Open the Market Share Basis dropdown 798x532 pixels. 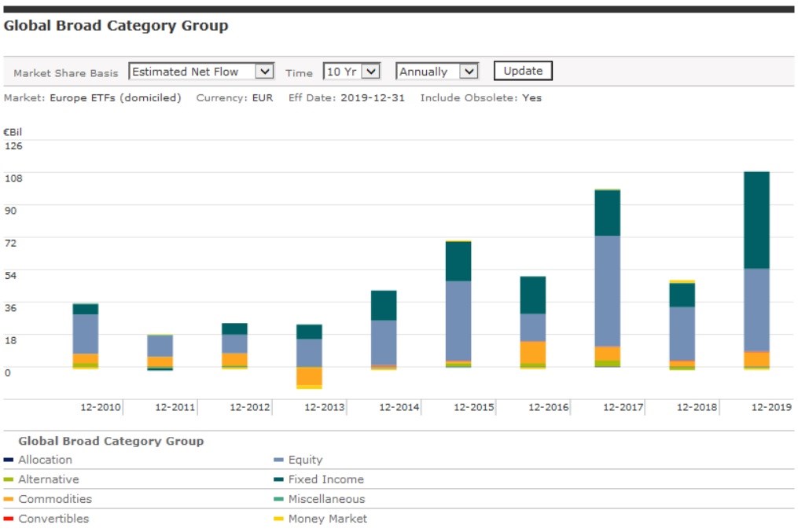[x=200, y=72]
